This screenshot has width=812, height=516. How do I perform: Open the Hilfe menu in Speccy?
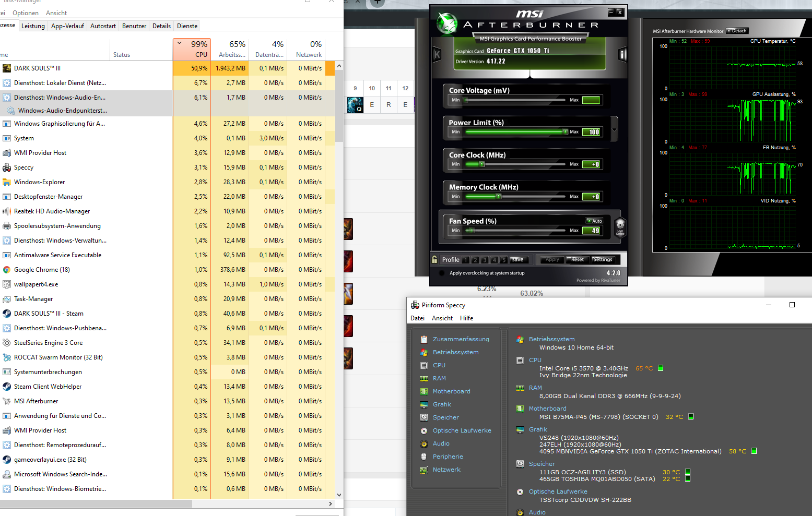[466, 318]
